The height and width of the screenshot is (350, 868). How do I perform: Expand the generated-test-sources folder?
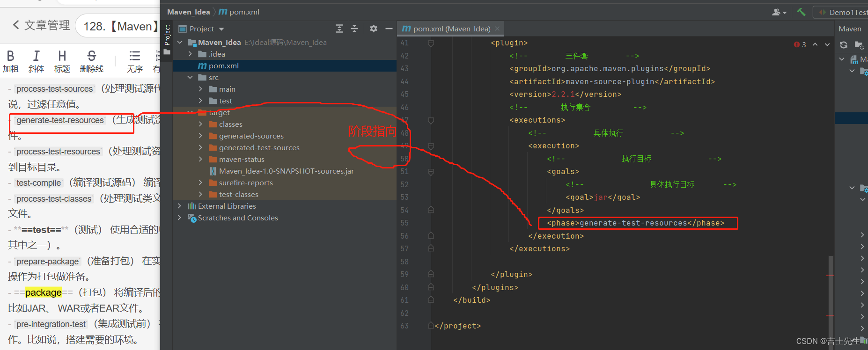click(200, 148)
